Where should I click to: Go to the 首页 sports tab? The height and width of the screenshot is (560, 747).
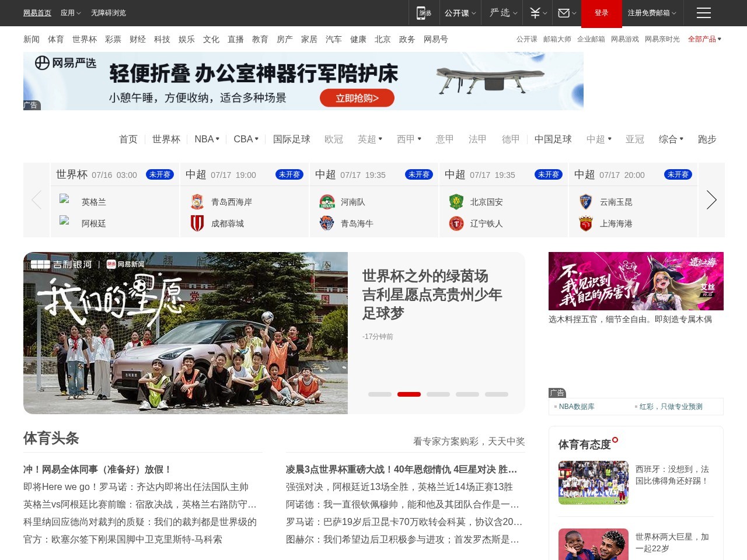coord(128,139)
